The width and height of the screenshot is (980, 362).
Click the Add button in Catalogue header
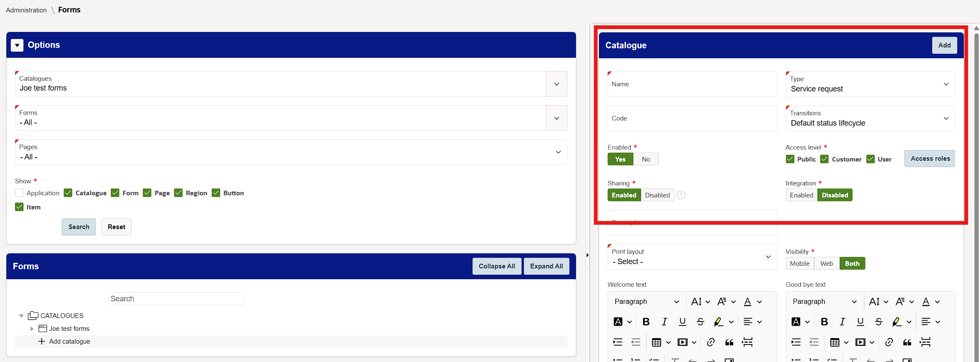coord(945,45)
